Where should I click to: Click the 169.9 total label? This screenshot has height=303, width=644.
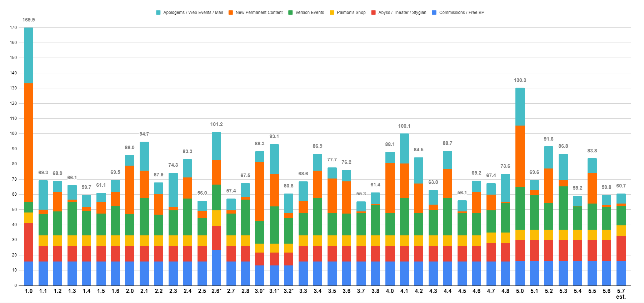(29, 20)
